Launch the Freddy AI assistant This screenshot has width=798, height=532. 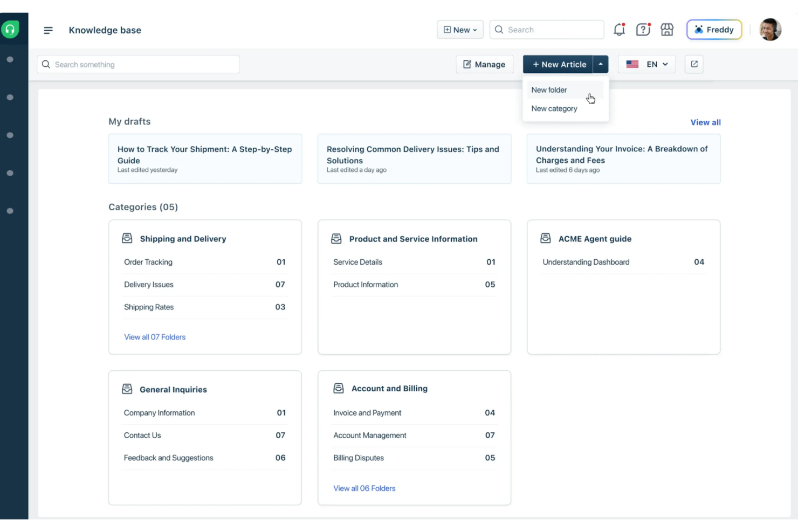[x=714, y=30]
